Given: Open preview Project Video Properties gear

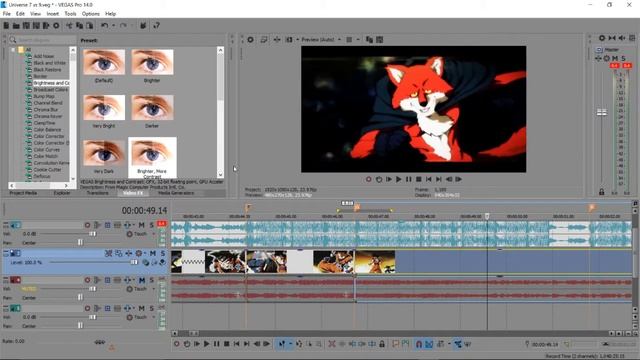Looking at the screenshot, I should click(x=251, y=40).
